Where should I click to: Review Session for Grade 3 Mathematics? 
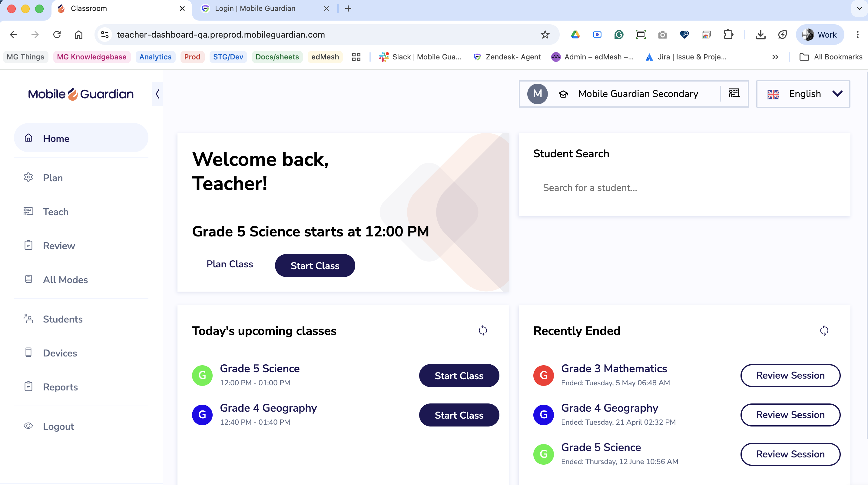(x=790, y=375)
